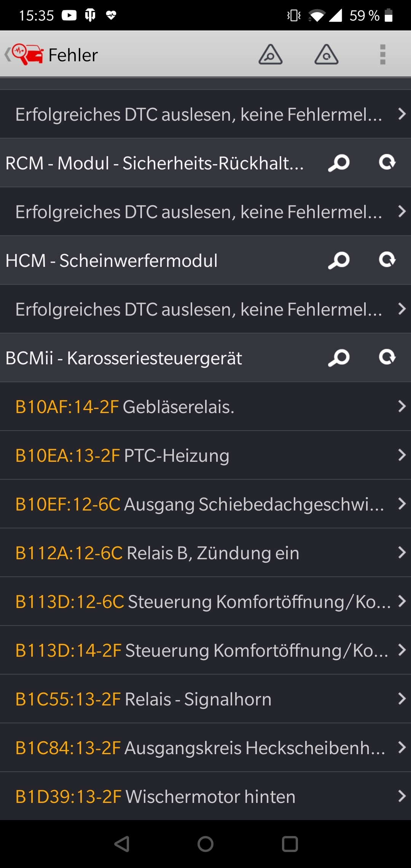
Task: Refresh the RCM module fault reading
Action: (387, 163)
